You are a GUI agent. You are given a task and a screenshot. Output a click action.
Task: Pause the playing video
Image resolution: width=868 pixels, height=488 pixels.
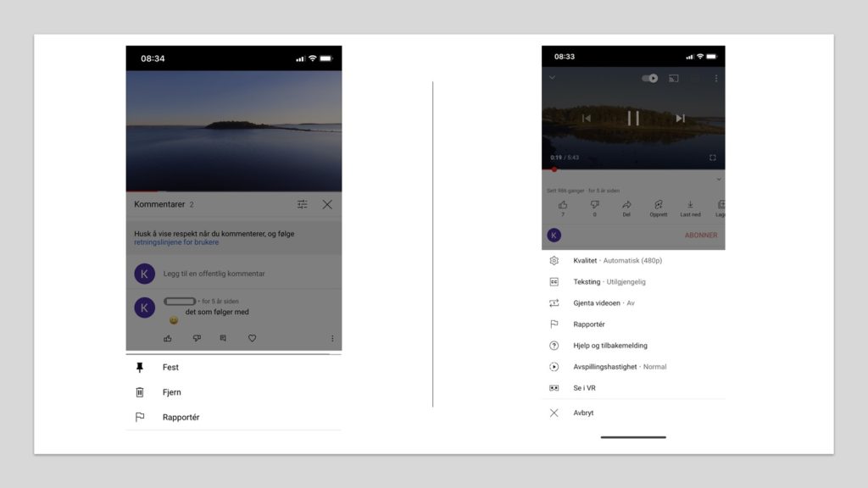[633, 118]
